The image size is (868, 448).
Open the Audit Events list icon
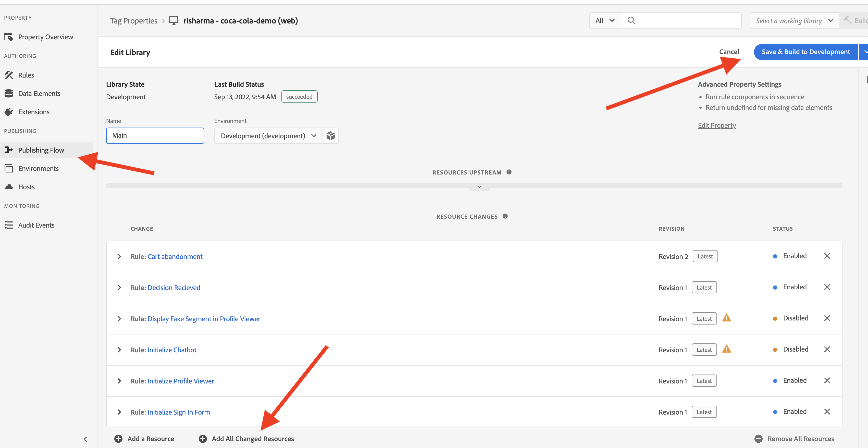coord(9,225)
